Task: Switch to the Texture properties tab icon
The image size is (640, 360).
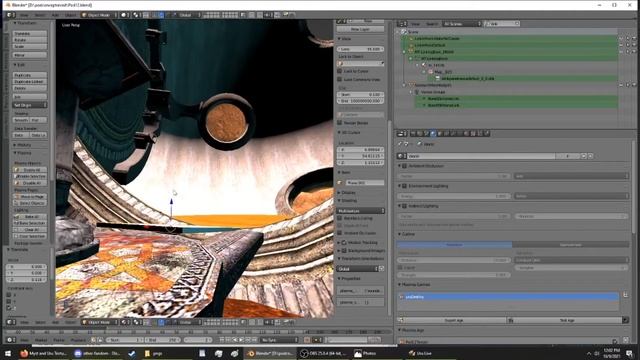Action: point(473,133)
